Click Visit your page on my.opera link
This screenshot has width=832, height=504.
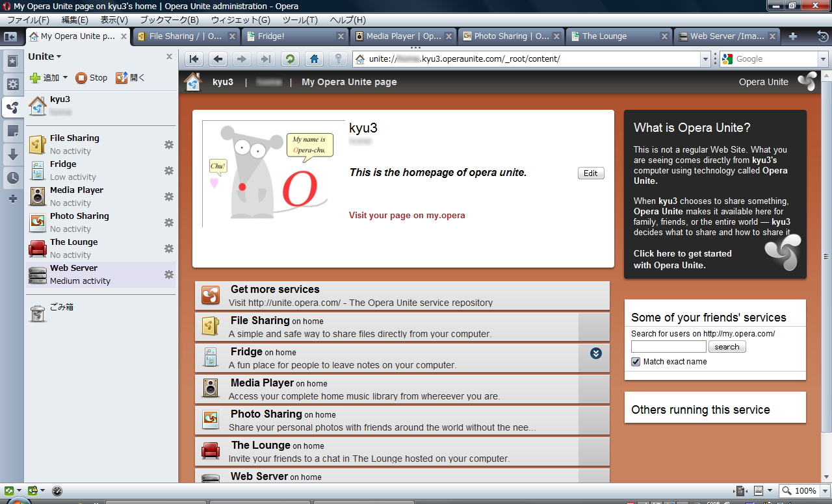click(x=407, y=216)
